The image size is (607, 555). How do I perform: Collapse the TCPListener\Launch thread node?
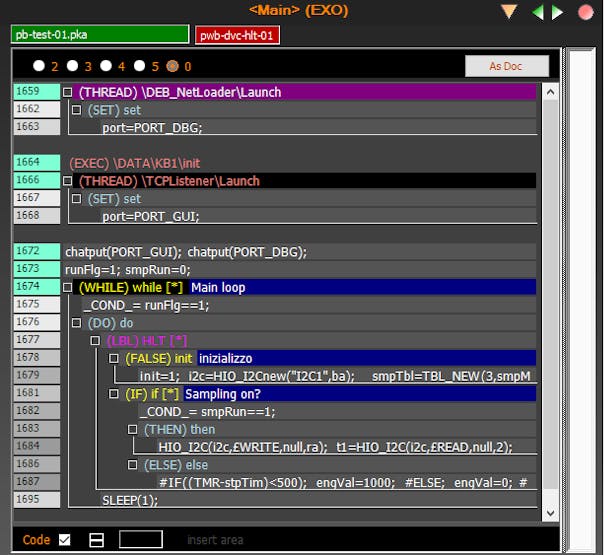pos(67,181)
